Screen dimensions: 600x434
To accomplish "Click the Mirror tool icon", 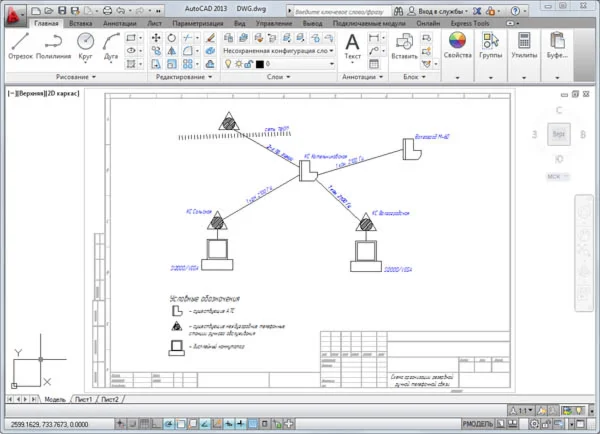I will 171,51.
